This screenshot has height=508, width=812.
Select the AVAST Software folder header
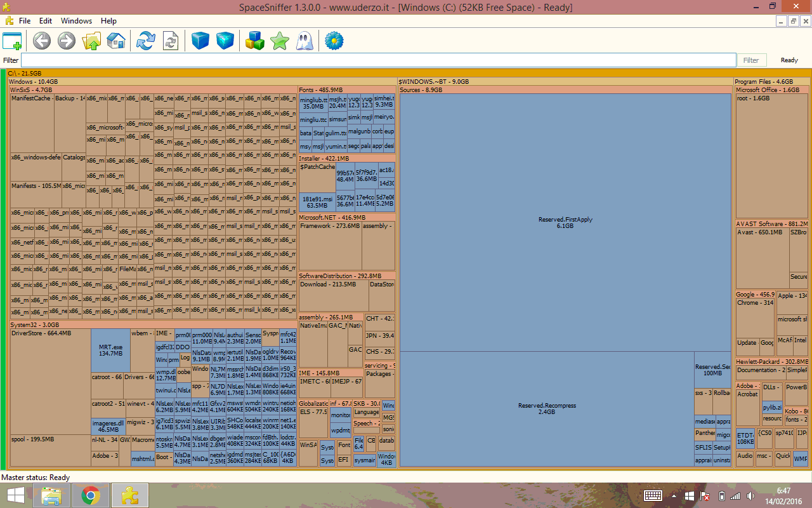(772, 224)
